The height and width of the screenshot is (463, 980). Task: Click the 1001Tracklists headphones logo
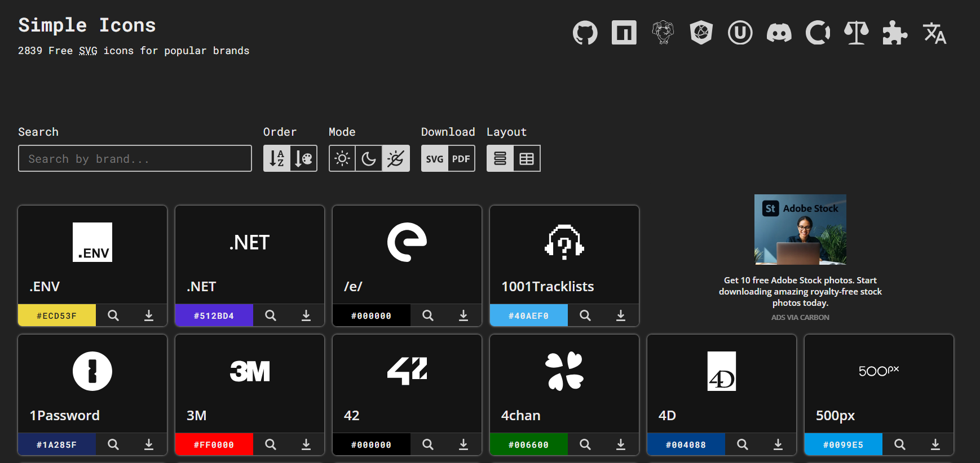(564, 242)
